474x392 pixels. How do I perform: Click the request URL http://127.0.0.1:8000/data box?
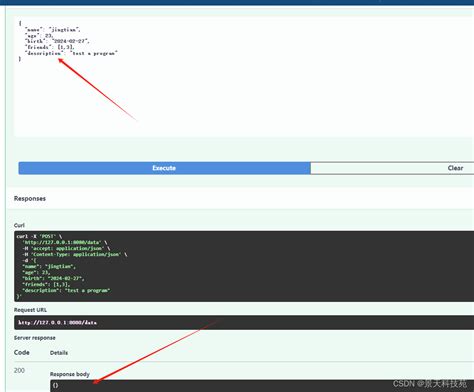pyautogui.click(x=244, y=323)
